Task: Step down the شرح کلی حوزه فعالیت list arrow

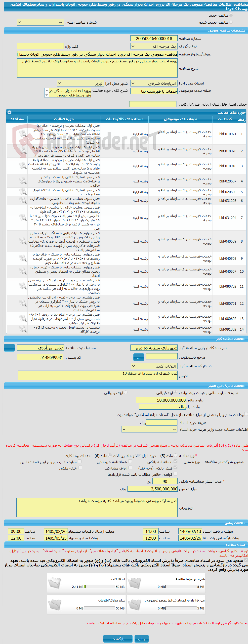Action: click(47, 95)
